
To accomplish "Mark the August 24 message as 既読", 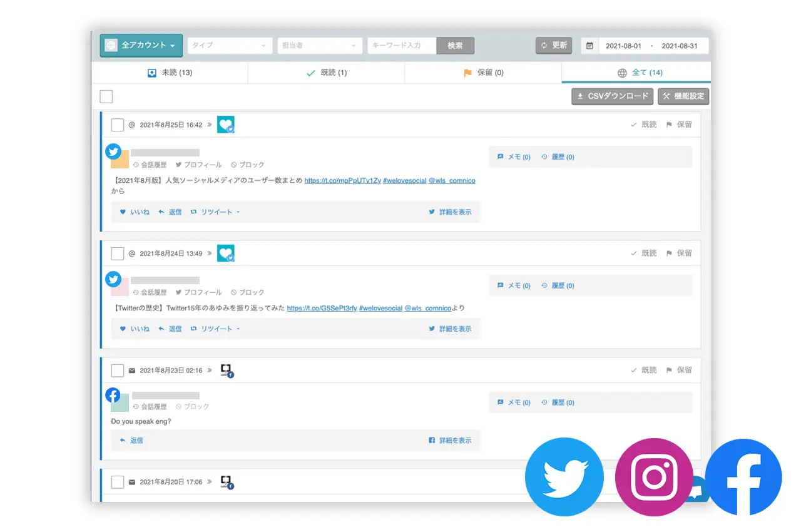I will [x=644, y=253].
